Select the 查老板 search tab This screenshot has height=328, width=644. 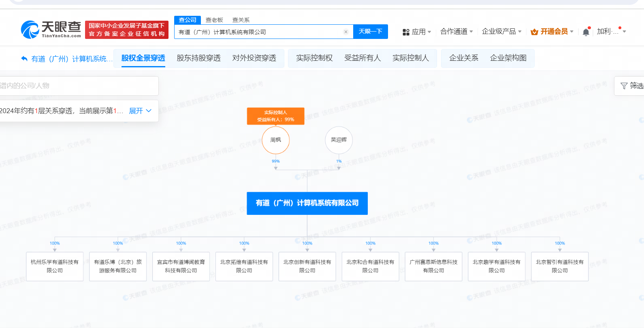[x=214, y=20]
